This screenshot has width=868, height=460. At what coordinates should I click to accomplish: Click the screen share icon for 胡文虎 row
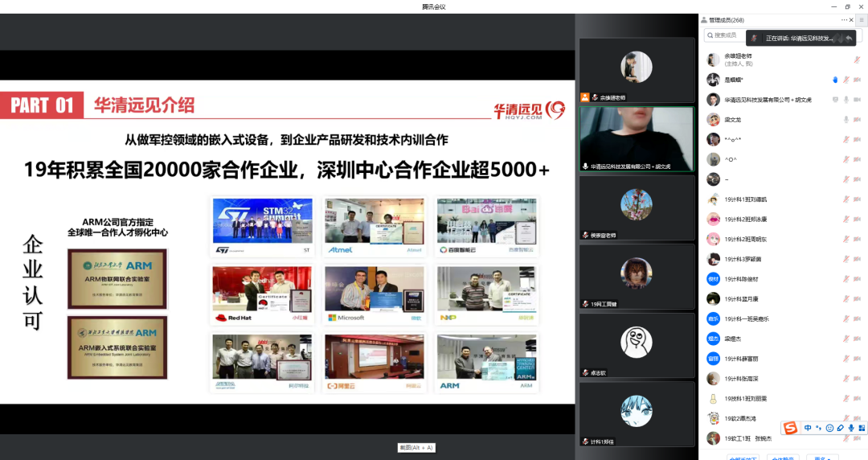click(x=835, y=100)
